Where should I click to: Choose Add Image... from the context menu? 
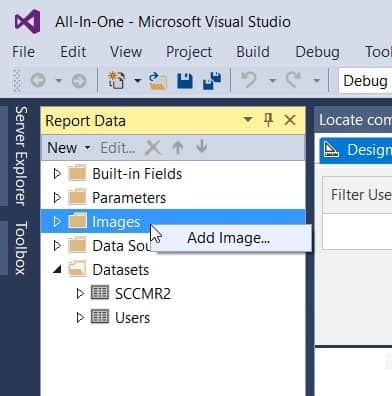click(x=231, y=238)
